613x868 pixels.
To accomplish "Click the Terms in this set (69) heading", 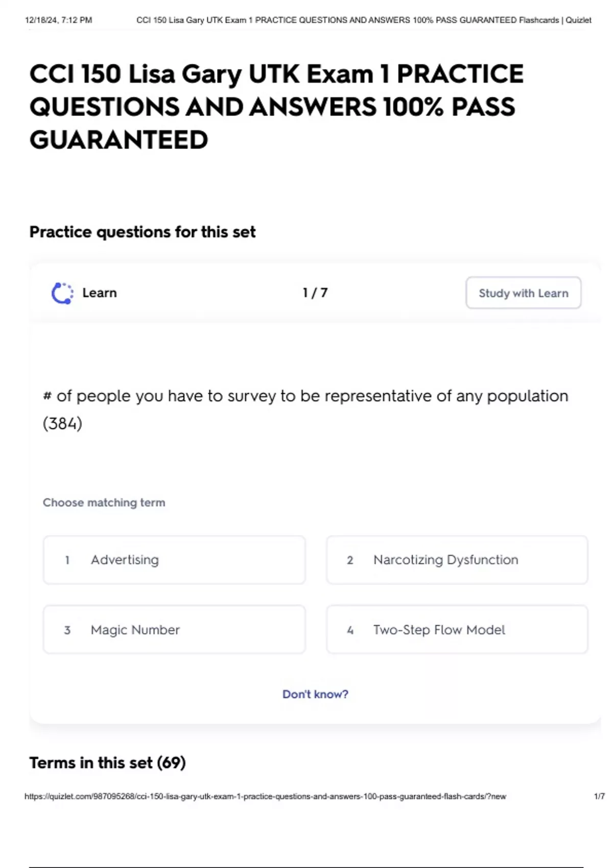I will pyautogui.click(x=108, y=762).
